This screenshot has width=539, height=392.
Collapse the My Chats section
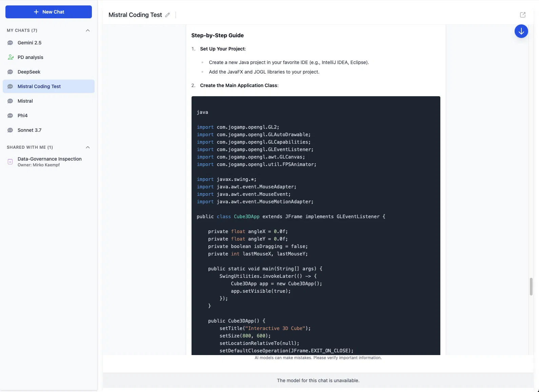[x=88, y=30]
